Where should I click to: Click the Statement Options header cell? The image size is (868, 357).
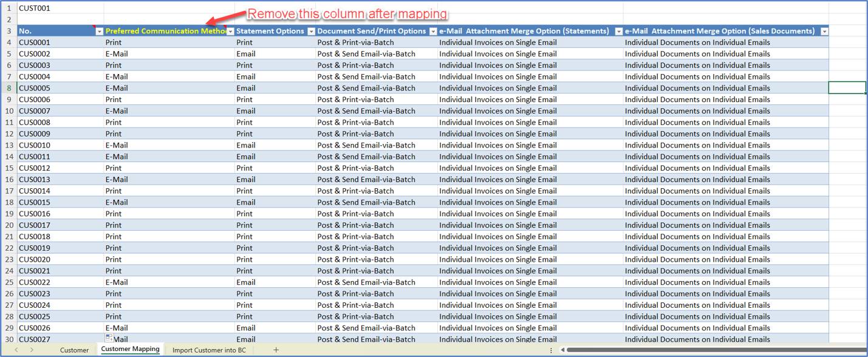[275, 31]
